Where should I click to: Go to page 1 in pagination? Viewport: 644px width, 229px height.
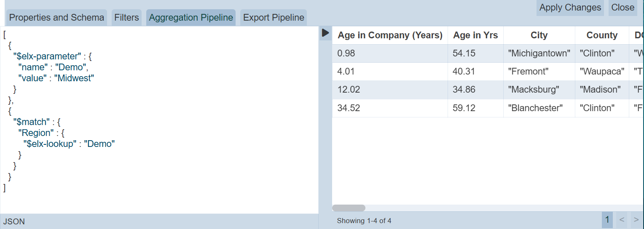click(607, 220)
